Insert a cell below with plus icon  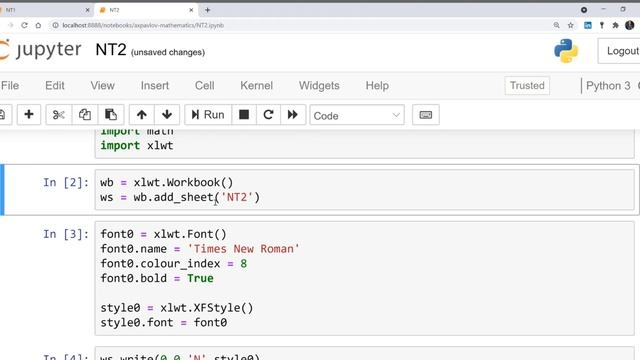[x=29, y=115]
